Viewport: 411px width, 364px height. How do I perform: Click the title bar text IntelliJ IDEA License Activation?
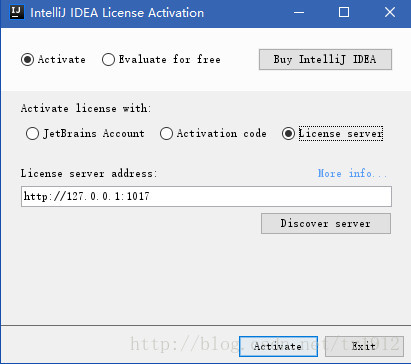point(117,13)
